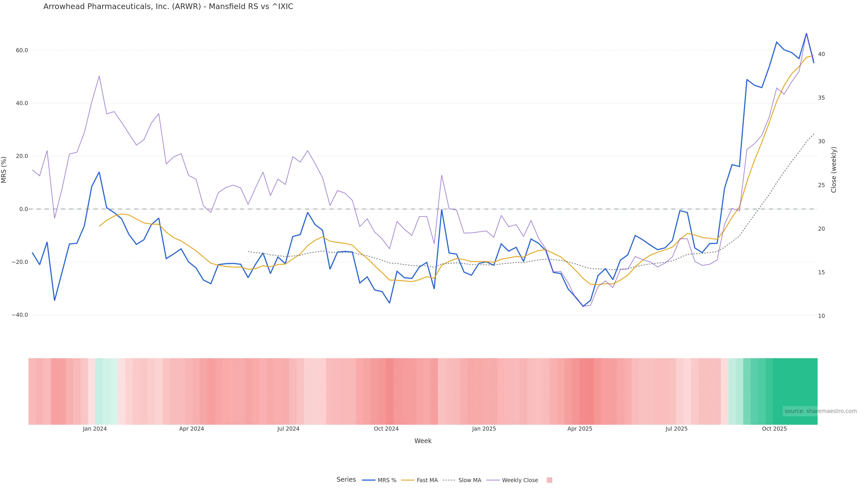868x488 pixels.
Task: Click the Close (weekly) right axis label
Action: (834, 170)
